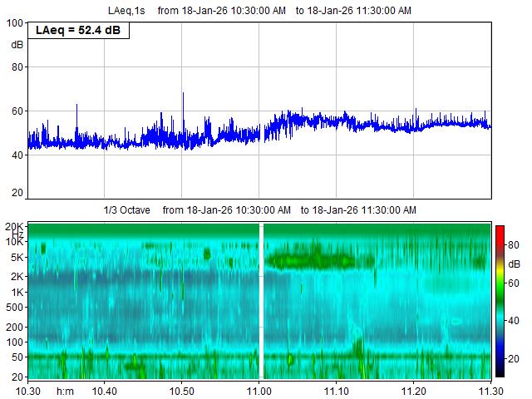Select the 5K frequency axis label
The width and height of the screenshot is (532, 399).
pyautogui.click(x=16, y=257)
